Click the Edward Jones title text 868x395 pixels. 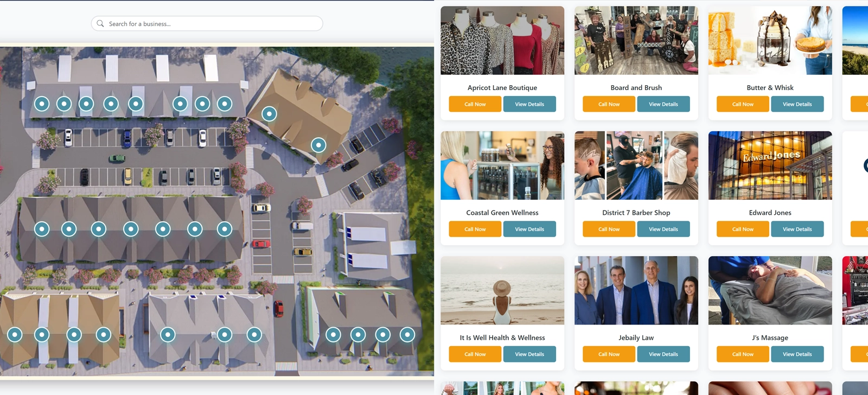click(x=770, y=213)
